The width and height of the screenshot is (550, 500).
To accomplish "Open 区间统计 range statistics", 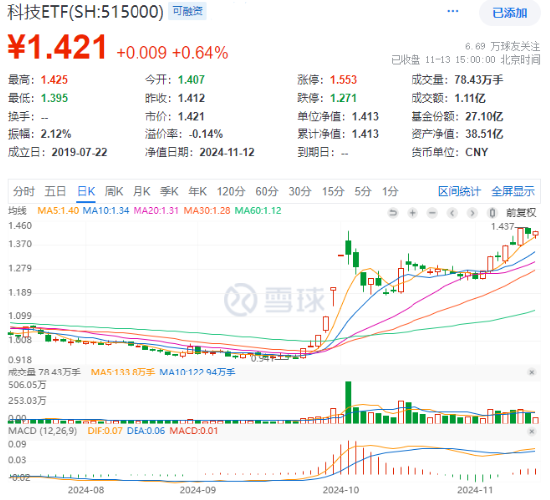I will coord(459,191).
